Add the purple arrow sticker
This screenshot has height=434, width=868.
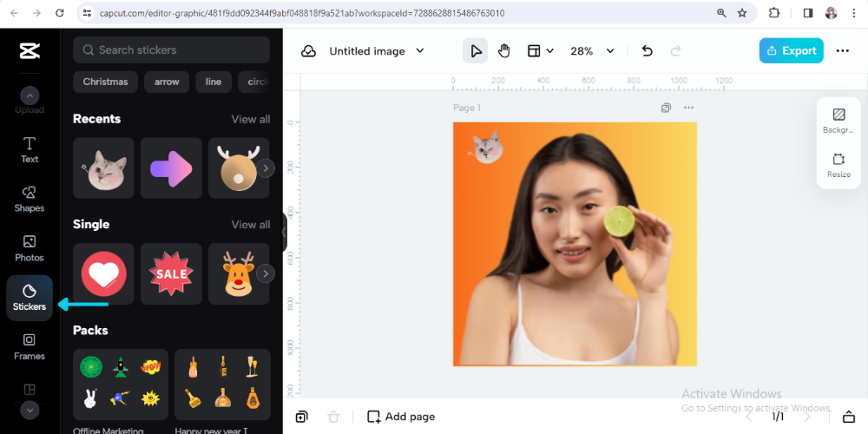click(171, 168)
